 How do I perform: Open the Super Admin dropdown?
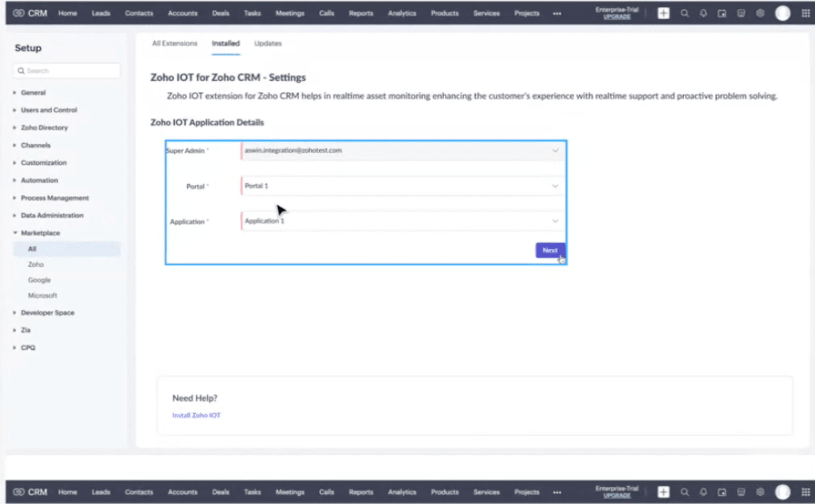(403, 150)
